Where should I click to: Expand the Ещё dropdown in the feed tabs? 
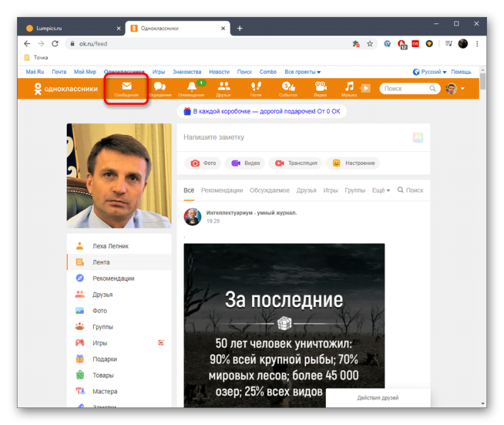tap(381, 190)
